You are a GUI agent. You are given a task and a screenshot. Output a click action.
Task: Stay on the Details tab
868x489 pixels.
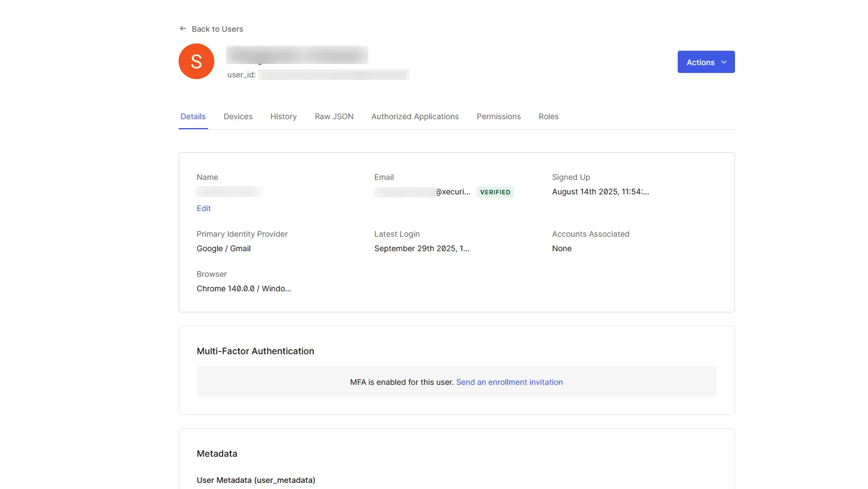(193, 116)
